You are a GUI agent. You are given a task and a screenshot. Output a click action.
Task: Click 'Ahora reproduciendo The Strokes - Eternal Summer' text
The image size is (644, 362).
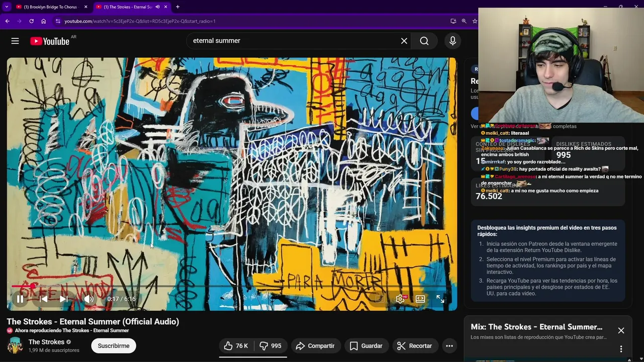[x=72, y=330]
